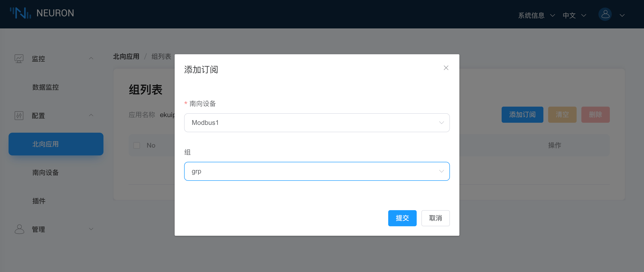Open the 数据监控 menu item
The height and width of the screenshot is (272, 644).
46,87
